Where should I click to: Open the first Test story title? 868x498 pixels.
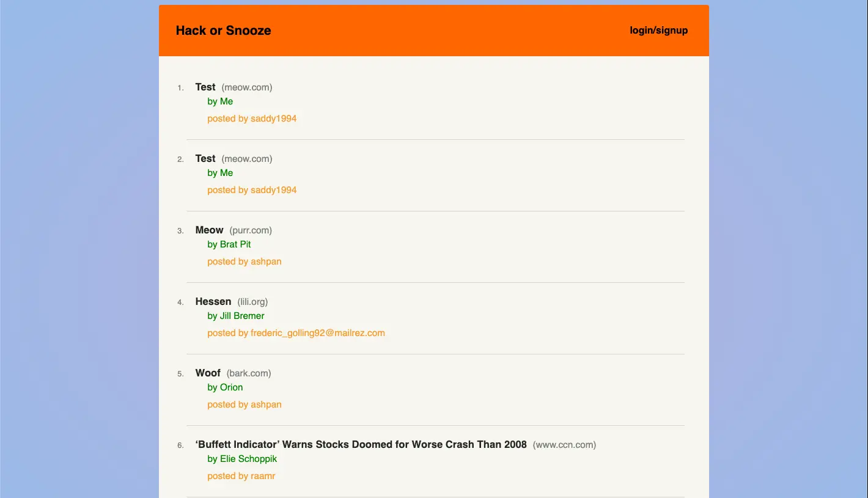(205, 87)
